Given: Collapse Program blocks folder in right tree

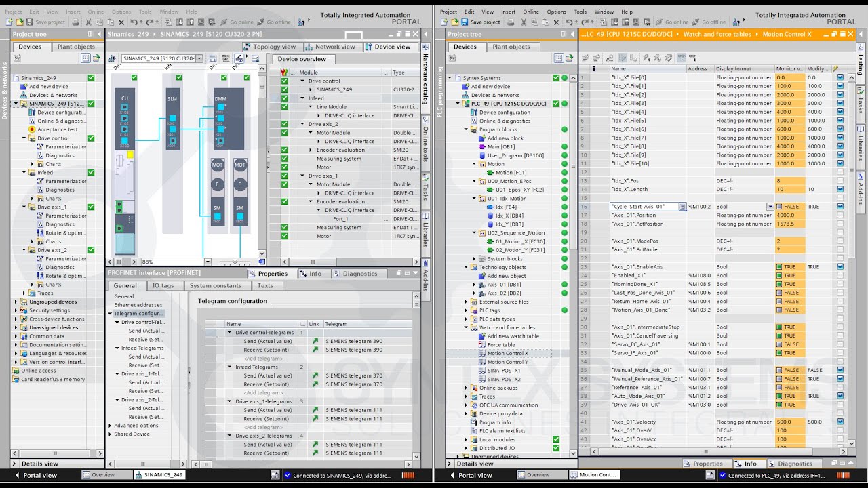Looking at the screenshot, I should pos(466,129).
